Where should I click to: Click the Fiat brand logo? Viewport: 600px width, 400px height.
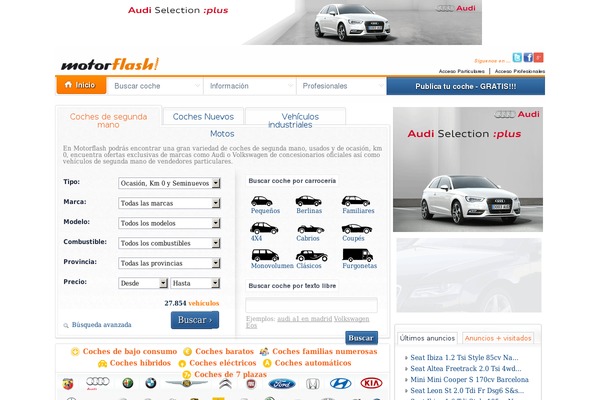pyautogui.click(x=251, y=384)
